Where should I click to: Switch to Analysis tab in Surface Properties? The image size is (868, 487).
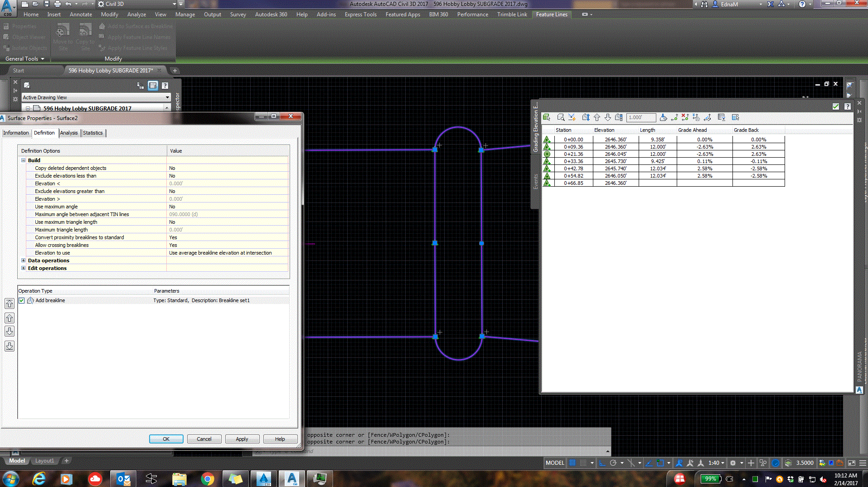click(69, 133)
